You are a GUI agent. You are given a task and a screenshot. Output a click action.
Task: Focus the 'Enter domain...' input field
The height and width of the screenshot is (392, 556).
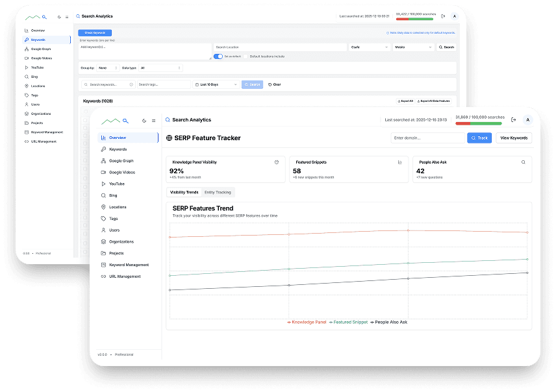point(427,138)
